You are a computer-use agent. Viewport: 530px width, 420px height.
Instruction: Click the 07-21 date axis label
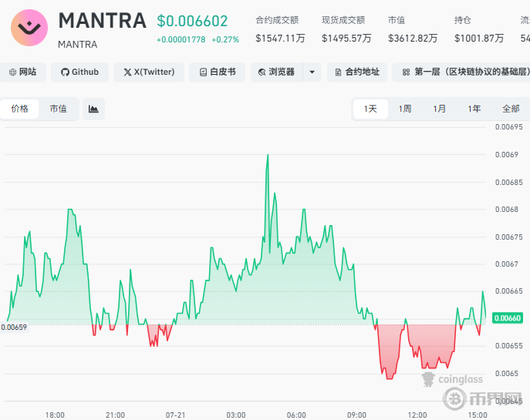[x=175, y=415]
